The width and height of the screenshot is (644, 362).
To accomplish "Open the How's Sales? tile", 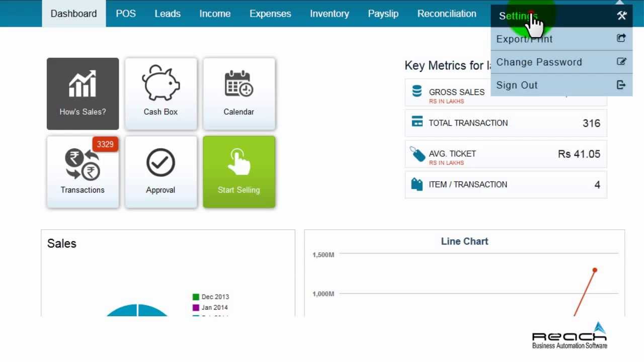I will [x=83, y=94].
